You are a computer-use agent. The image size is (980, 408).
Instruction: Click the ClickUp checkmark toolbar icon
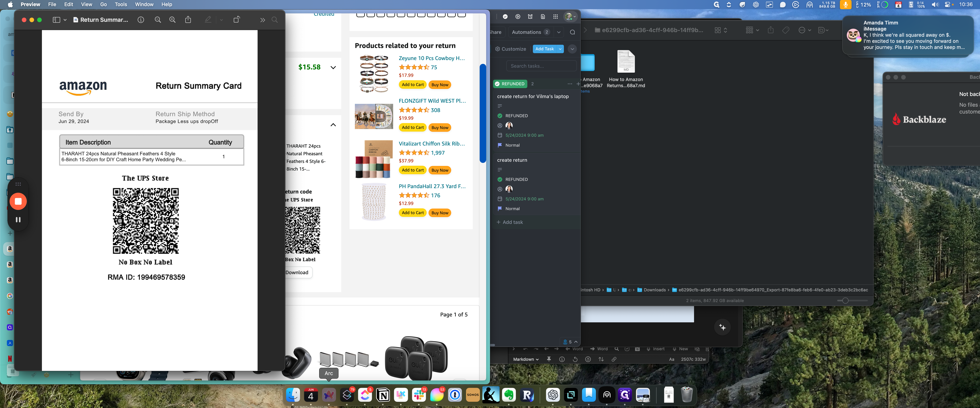tap(505, 17)
